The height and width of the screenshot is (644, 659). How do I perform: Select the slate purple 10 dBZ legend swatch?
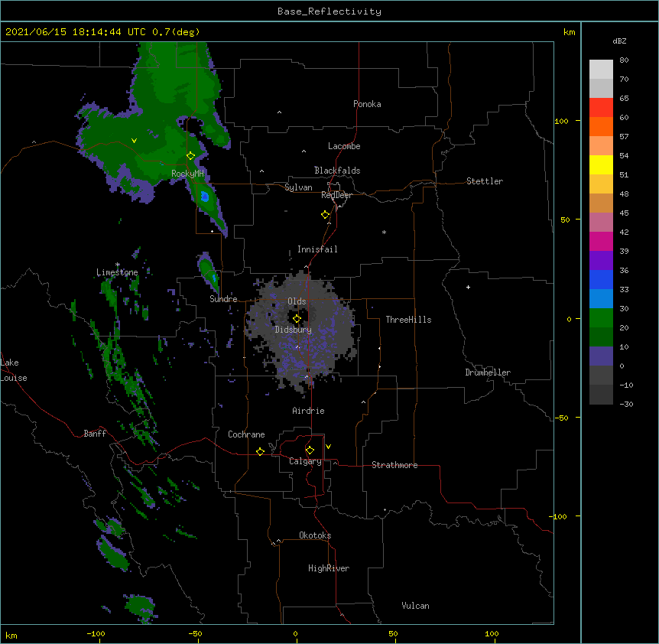(x=601, y=356)
